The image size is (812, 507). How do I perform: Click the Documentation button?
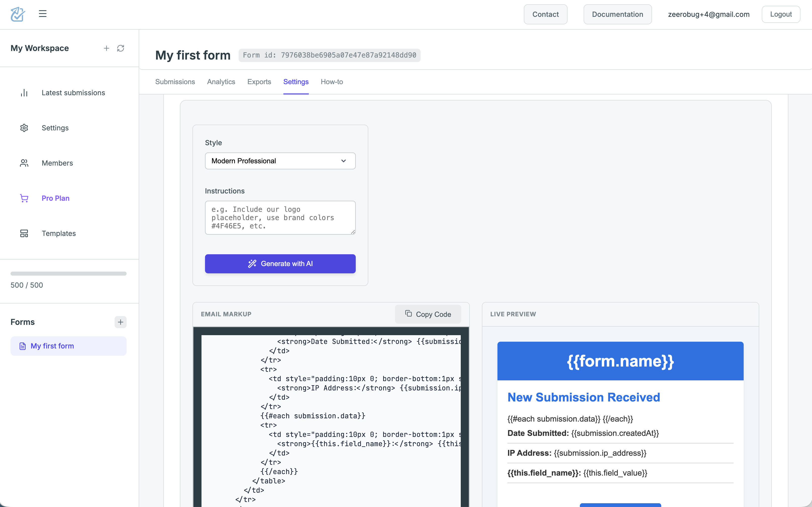click(617, 14)
